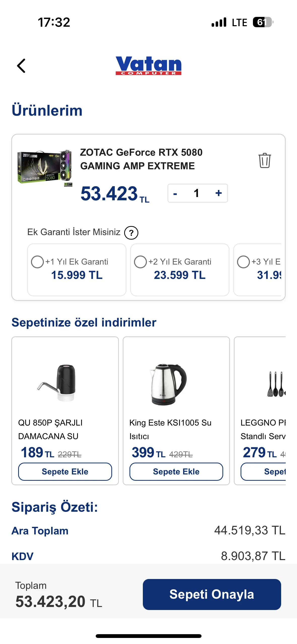Open the ZOTAC RTX 5080 product image
The image size is (297, 644).
point(45,167)
